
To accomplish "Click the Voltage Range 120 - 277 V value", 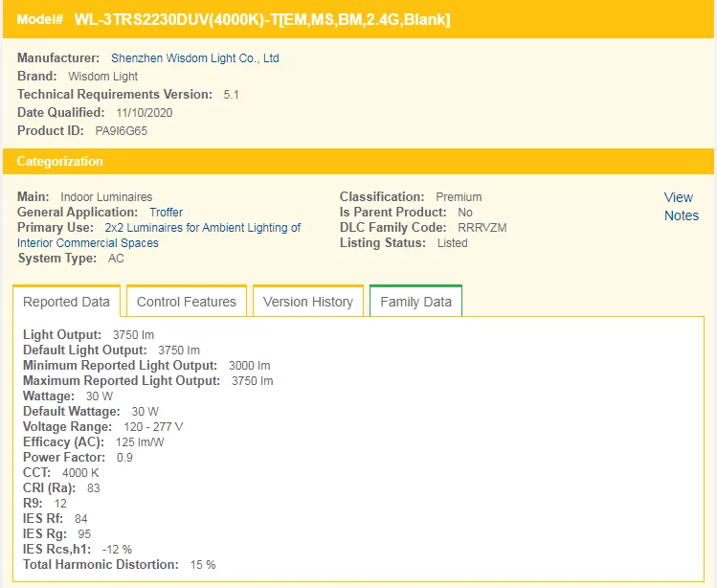I will (x=153, y=427).
